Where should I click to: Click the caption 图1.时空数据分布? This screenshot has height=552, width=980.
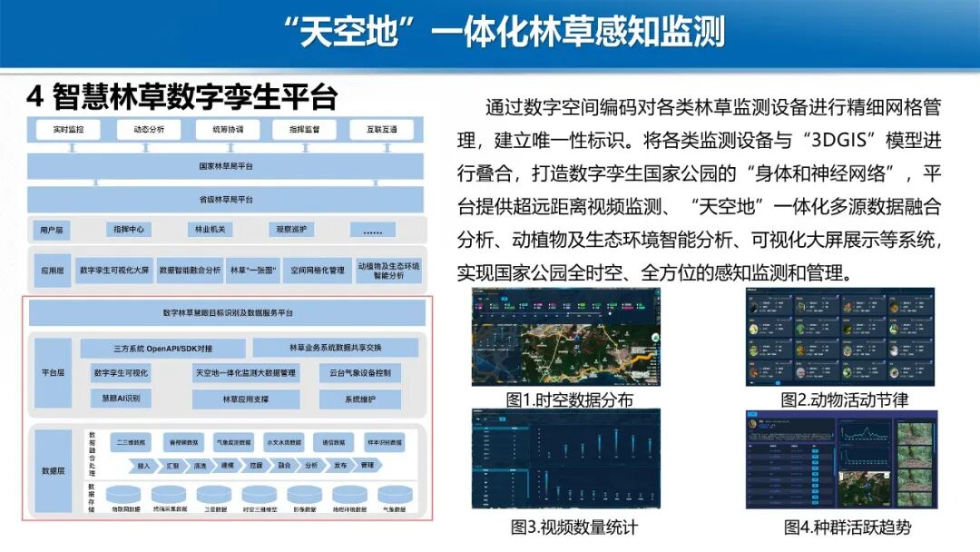pos(569,400)
